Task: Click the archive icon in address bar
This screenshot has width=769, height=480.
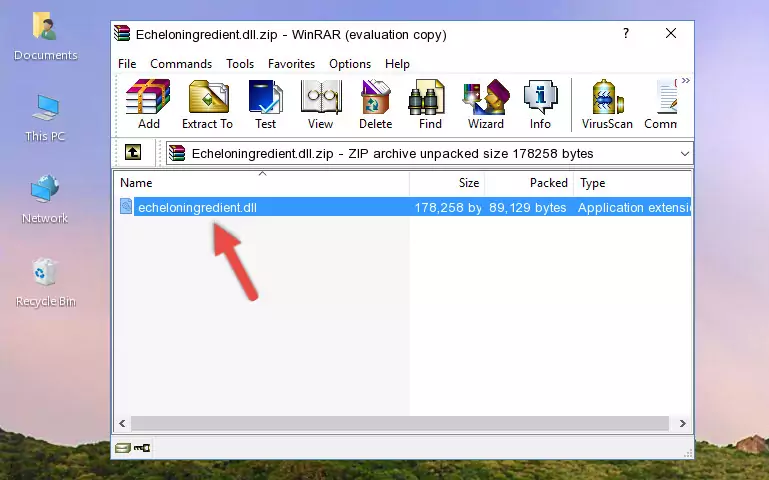Action: [177, 153]
